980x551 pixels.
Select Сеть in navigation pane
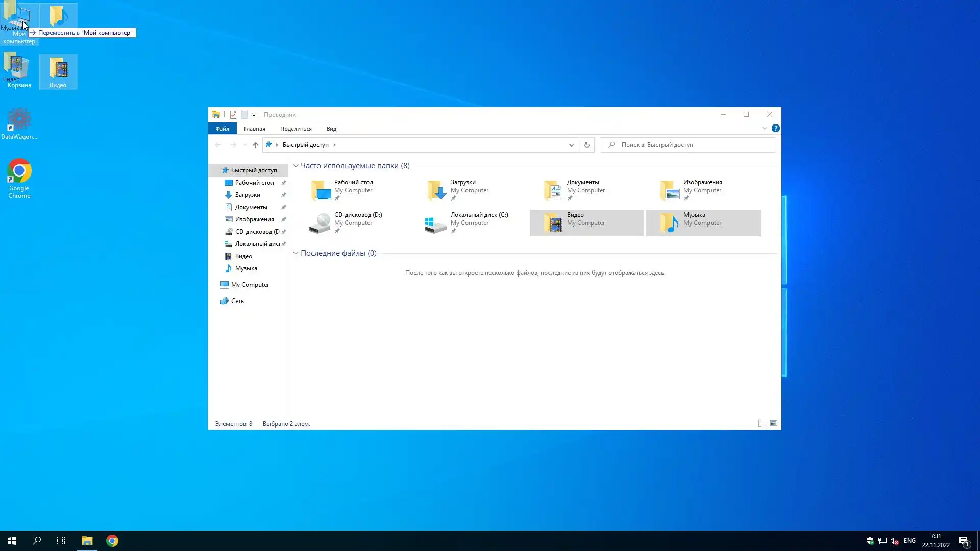[x=237, y=301]
